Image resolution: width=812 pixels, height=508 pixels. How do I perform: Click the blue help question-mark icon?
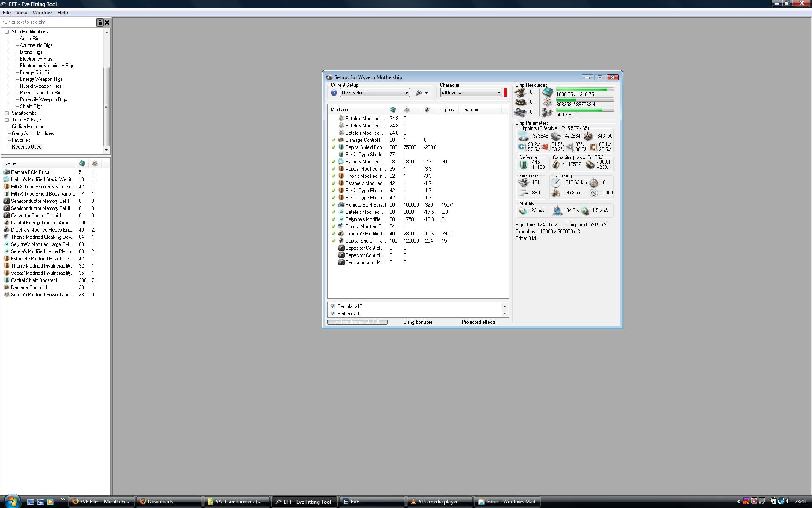[x=334, y=93]
